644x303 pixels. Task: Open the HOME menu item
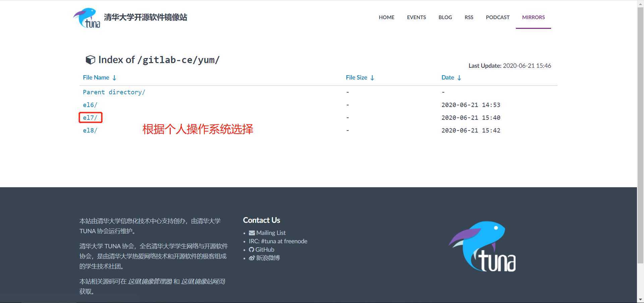(386, 17)
